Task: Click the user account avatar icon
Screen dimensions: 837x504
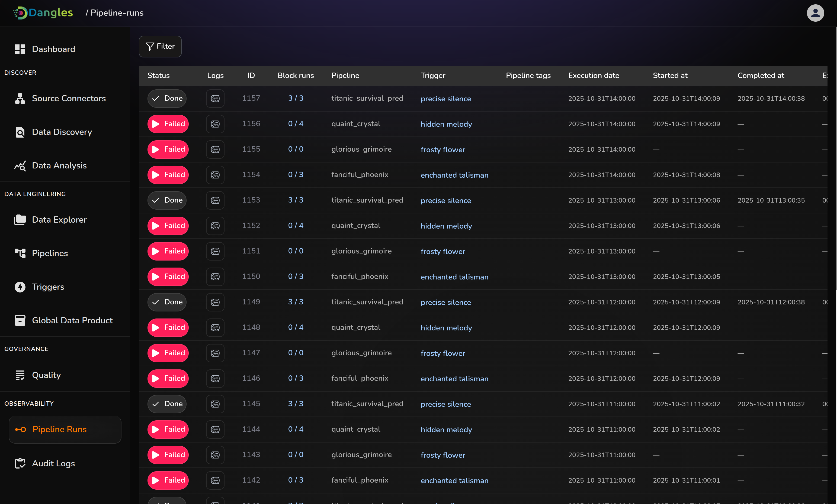Action: click(815, 13)
